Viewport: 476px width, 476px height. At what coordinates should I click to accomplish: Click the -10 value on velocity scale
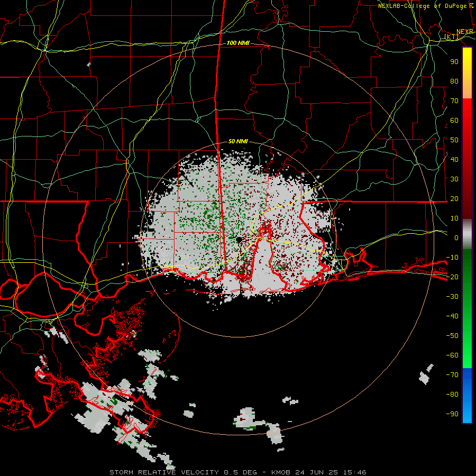click(x=452, y=258)
